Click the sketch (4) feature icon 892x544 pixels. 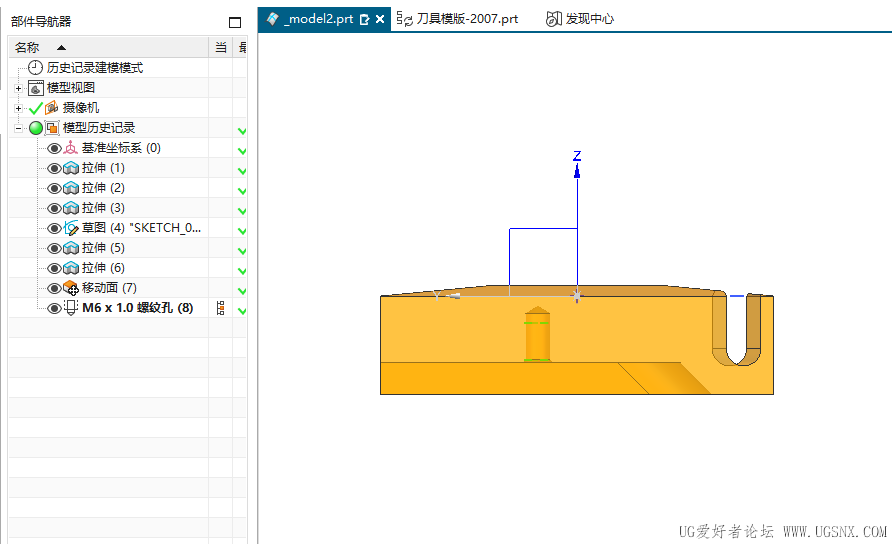coord(71,228)
